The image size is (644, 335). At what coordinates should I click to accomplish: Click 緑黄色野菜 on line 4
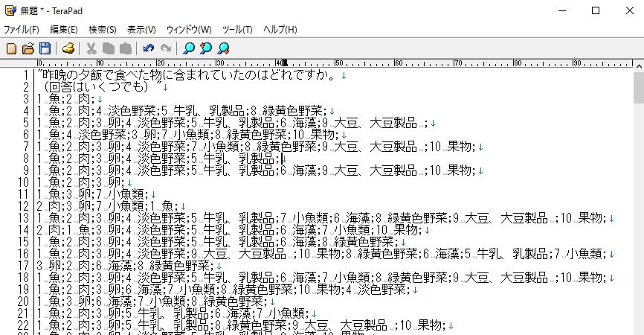292,111
